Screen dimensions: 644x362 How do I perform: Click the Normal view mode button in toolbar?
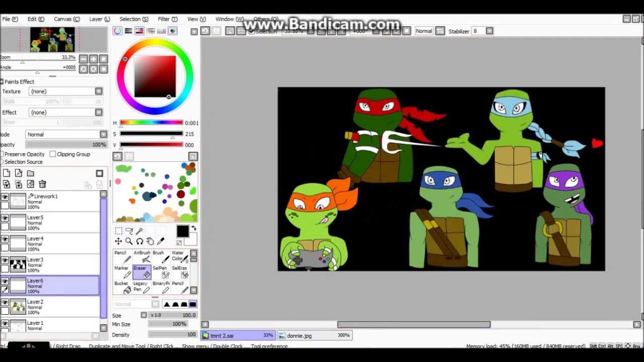pos(424,31)
